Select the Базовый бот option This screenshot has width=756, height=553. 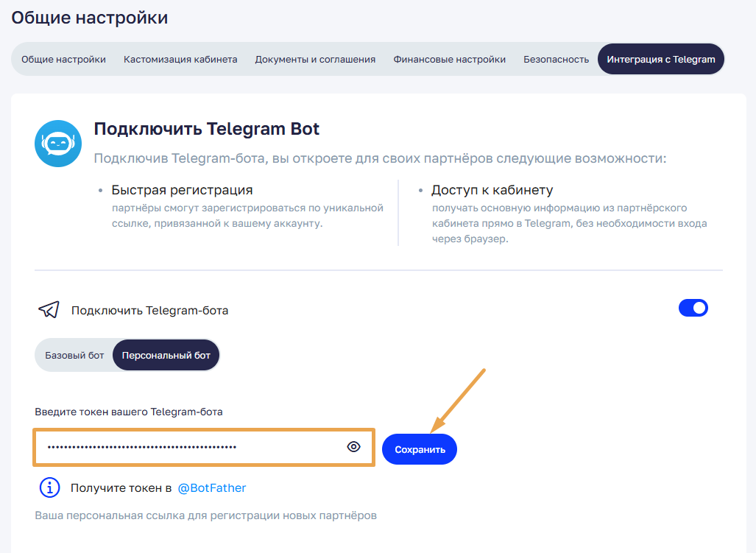pos(74,355)
